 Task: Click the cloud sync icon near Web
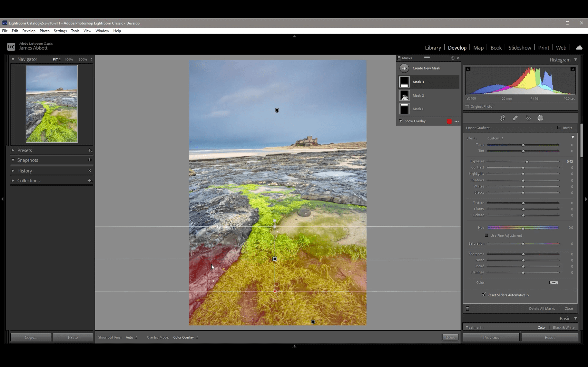[x=579, y=47]
